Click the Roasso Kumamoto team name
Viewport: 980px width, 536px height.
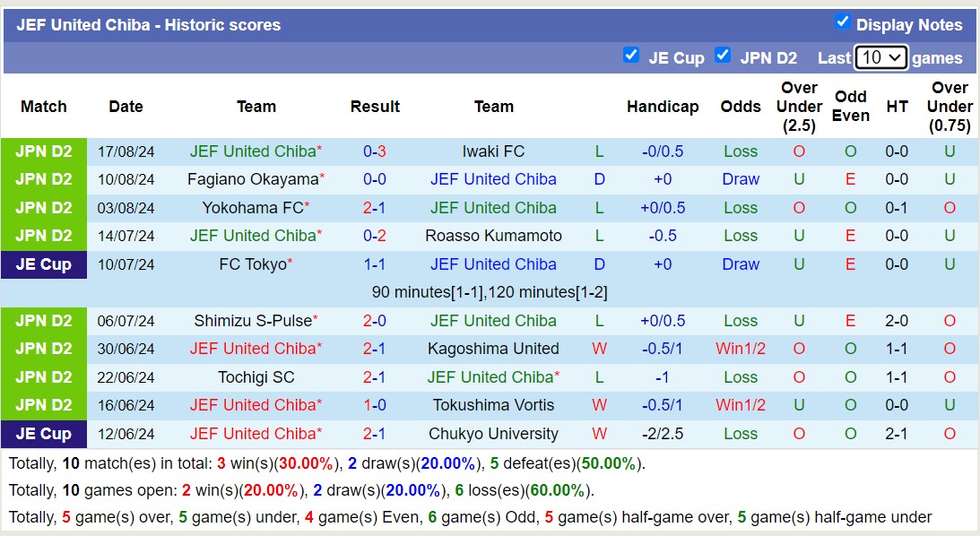point(494,236)
